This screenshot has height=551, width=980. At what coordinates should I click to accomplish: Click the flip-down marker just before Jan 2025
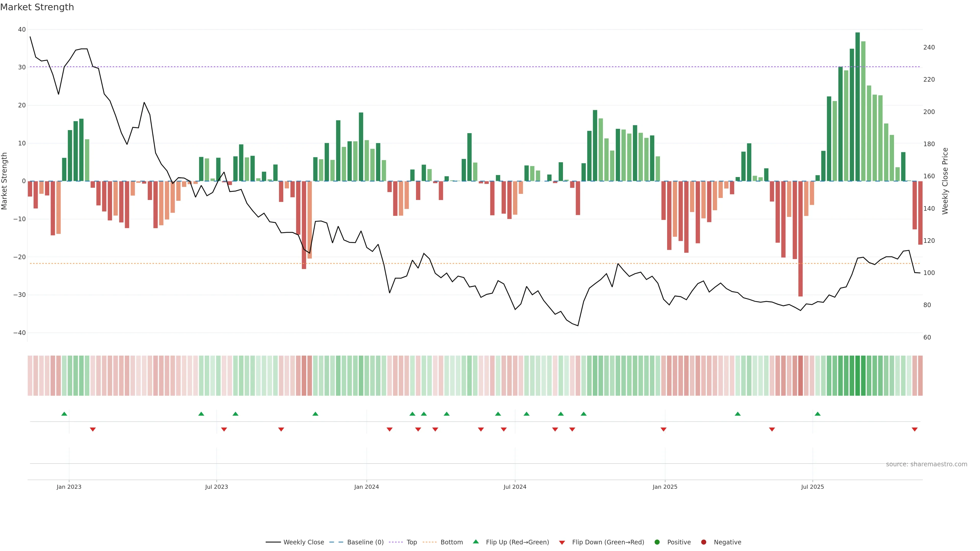pyautogui.click(x=664, y=429)
